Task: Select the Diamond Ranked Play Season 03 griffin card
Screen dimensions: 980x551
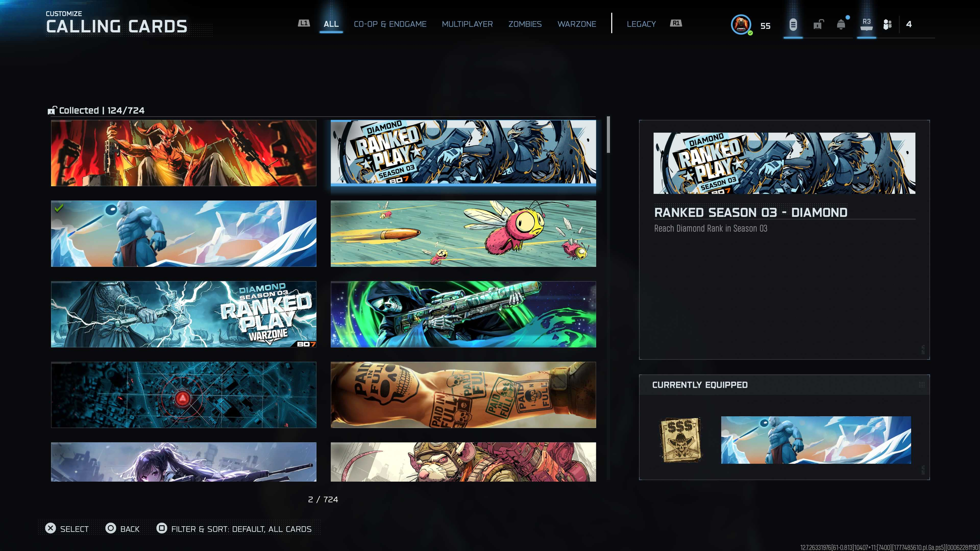Action: click(x=463, y=153)
